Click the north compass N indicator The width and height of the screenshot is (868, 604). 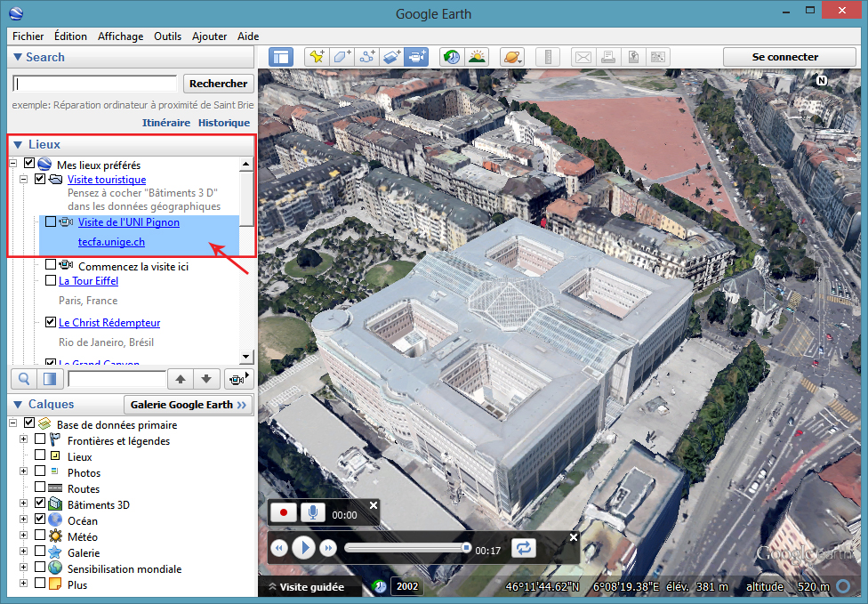822,80
